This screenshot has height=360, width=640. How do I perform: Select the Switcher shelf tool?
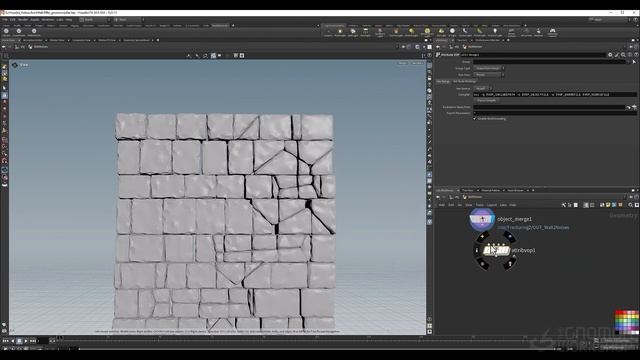(x=538, y=32)
